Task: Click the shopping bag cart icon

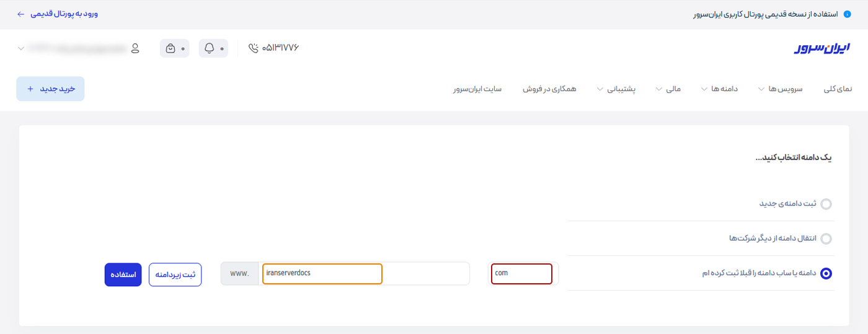Action: click(170, 48)
